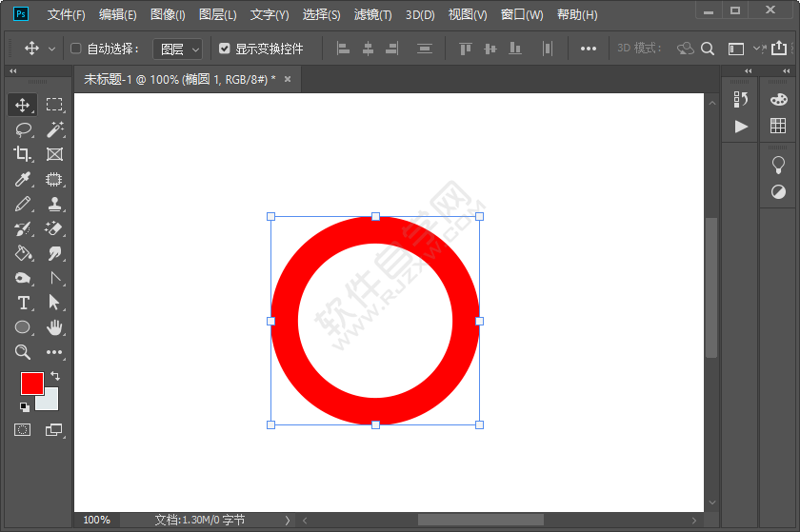This screenshot has height=532, width=800.
Task: Open the Swatches grid panel icon
Action: click(x=778, y=126)
